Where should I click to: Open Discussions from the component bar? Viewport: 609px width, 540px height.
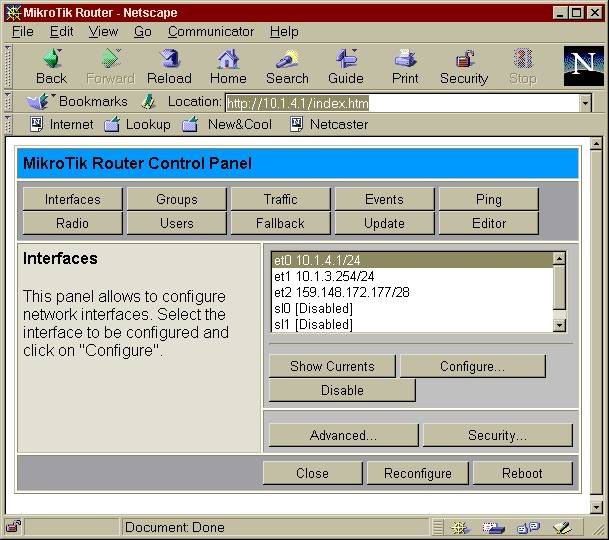point(528,528)
